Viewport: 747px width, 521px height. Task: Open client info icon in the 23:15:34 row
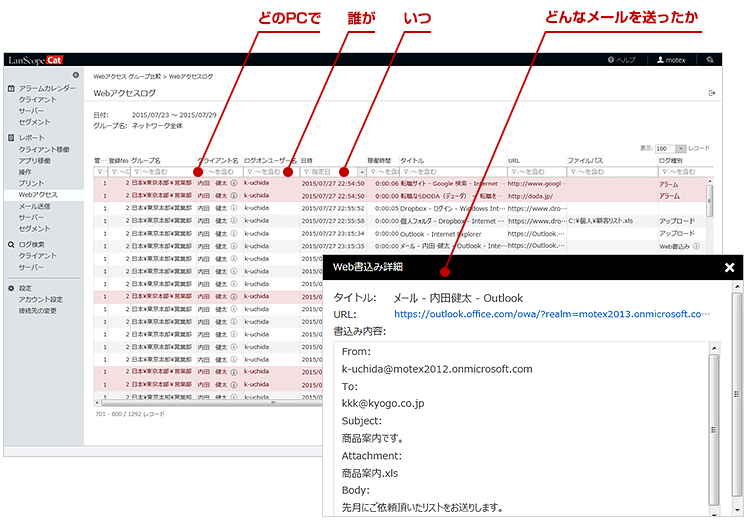click(x=234, y=233)
